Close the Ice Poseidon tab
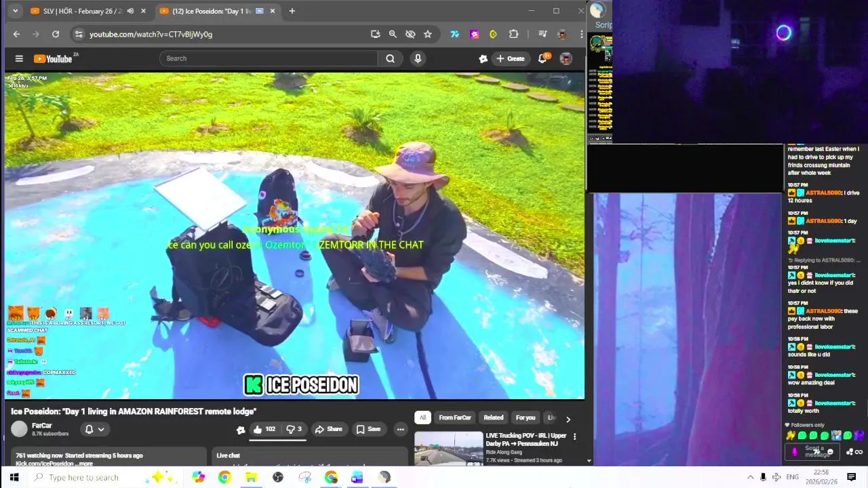 pyautogui.click(x=273, y=11)
